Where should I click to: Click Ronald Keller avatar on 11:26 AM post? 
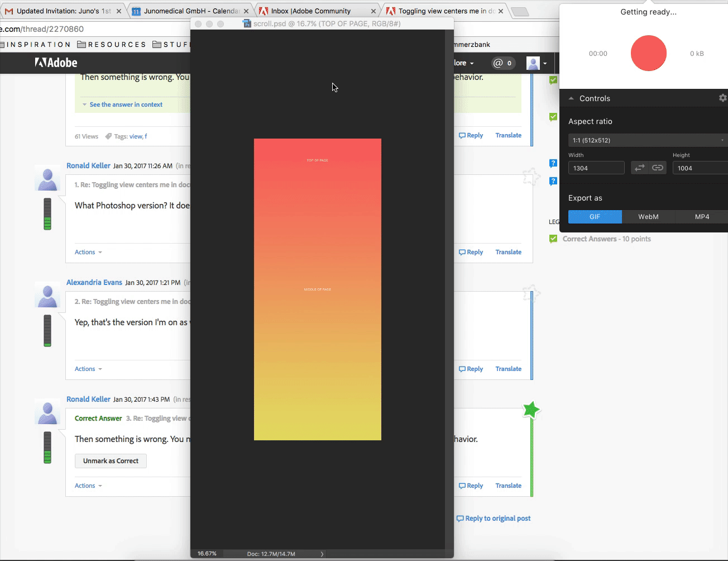click(x=47, y=179)
